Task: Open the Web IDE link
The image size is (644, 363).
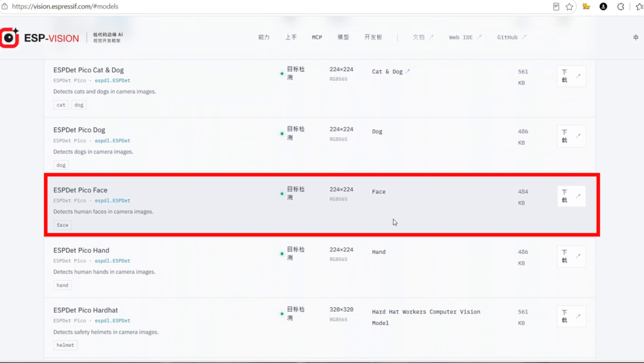Action: tap(465, 37)
